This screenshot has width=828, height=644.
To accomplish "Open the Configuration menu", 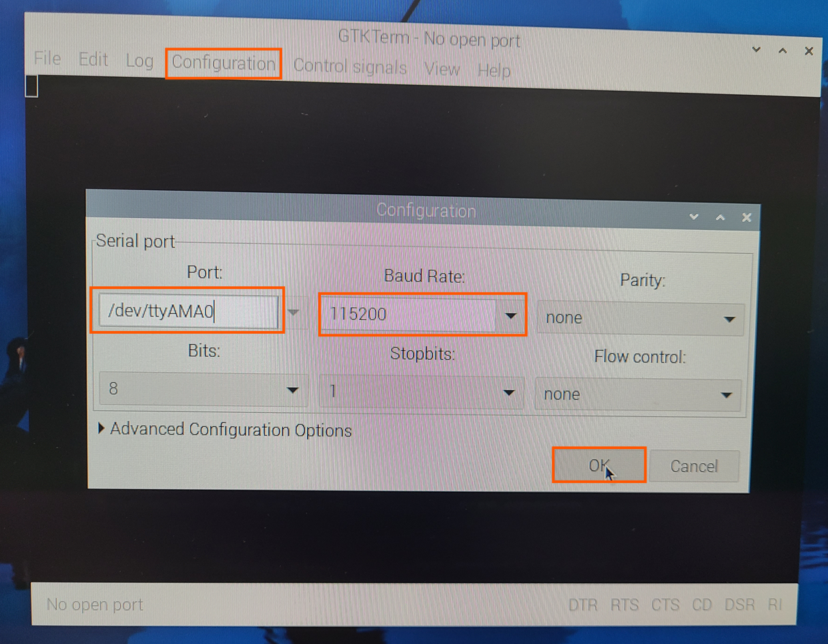I will click(x=224, y=63).
